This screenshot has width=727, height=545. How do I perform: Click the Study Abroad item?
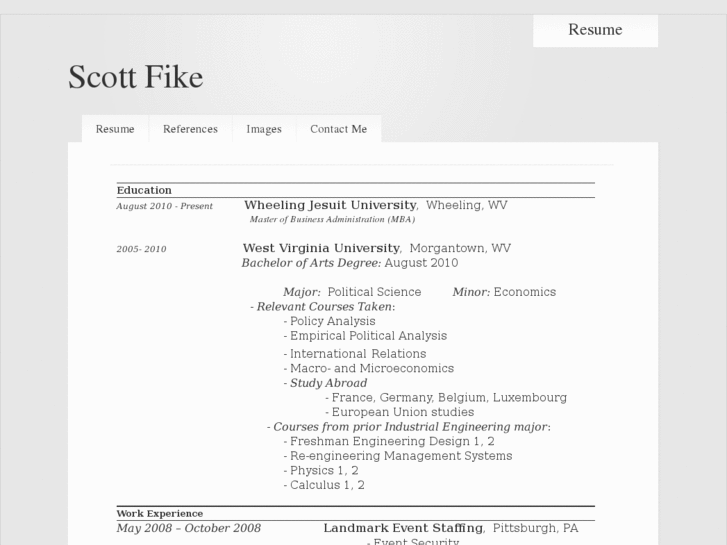(x=328, y=383)
